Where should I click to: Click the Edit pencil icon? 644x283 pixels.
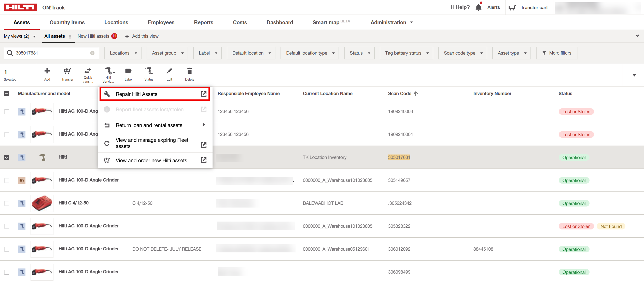(169, 71)
